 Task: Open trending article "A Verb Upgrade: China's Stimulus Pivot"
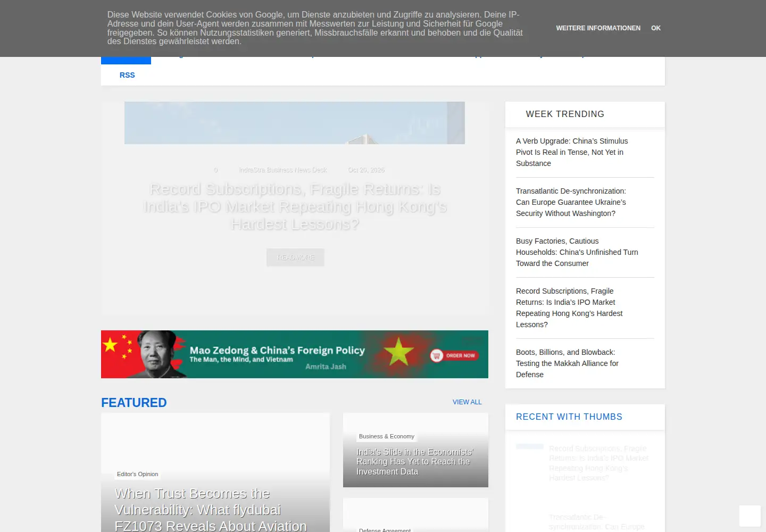tap(572, 152)
